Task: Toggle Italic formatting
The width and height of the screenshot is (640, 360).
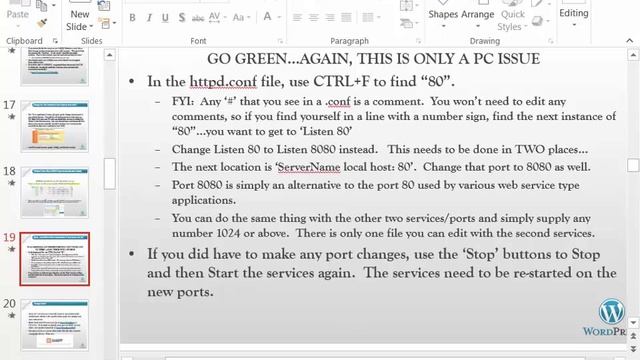Action: point(149,18)
